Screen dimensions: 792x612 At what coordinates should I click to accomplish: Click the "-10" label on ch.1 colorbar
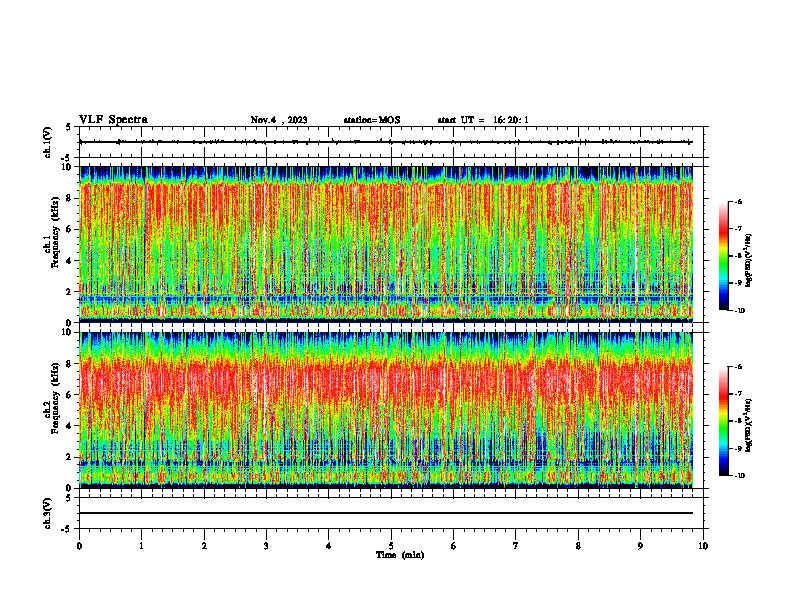click(739, 311)
